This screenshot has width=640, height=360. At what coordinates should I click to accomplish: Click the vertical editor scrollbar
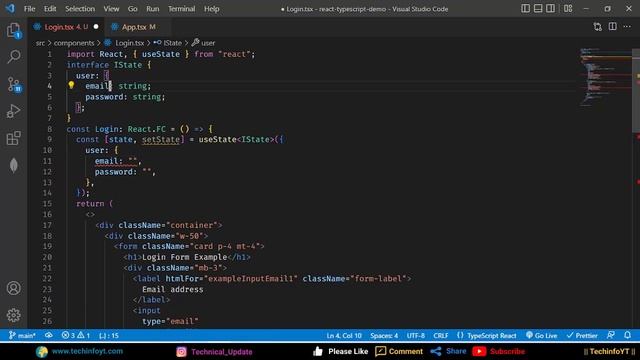[636, 91]
